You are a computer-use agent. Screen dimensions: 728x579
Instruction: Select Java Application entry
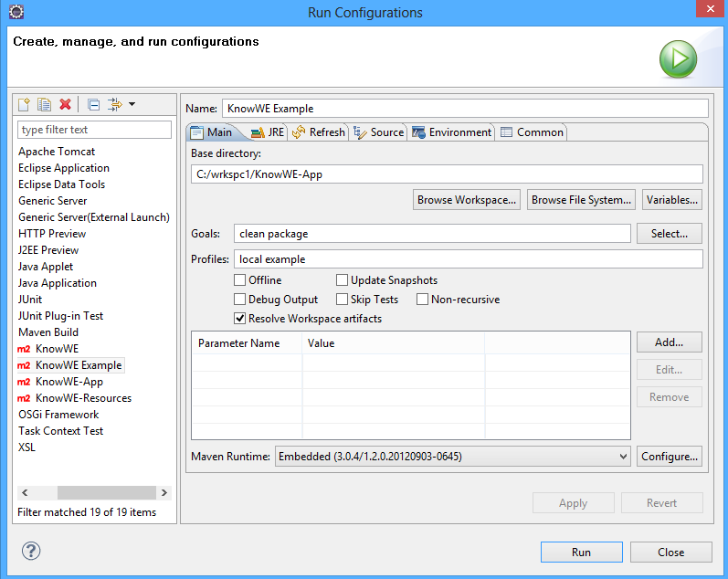pyautogui.click(x=58, y=283)
